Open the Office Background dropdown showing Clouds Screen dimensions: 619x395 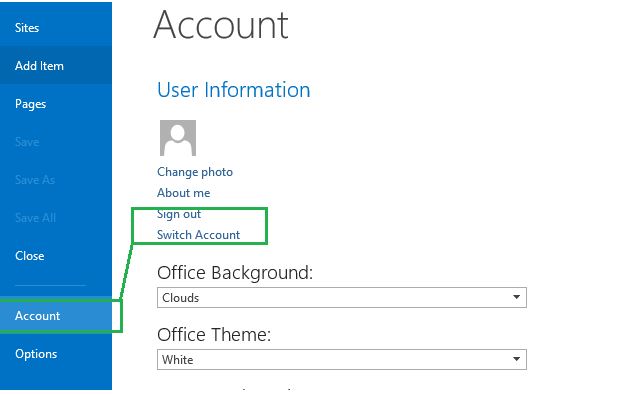click(342, 298)
